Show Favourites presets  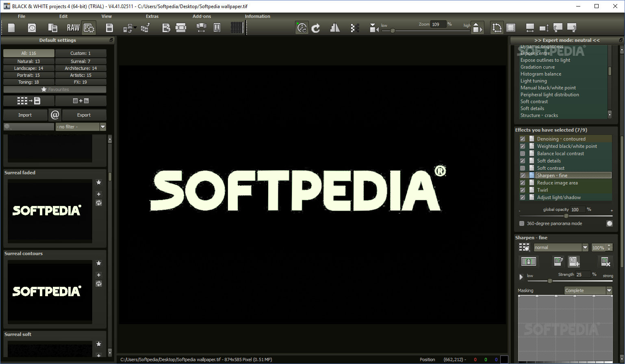pyautogui.click(x=55, y=89)
